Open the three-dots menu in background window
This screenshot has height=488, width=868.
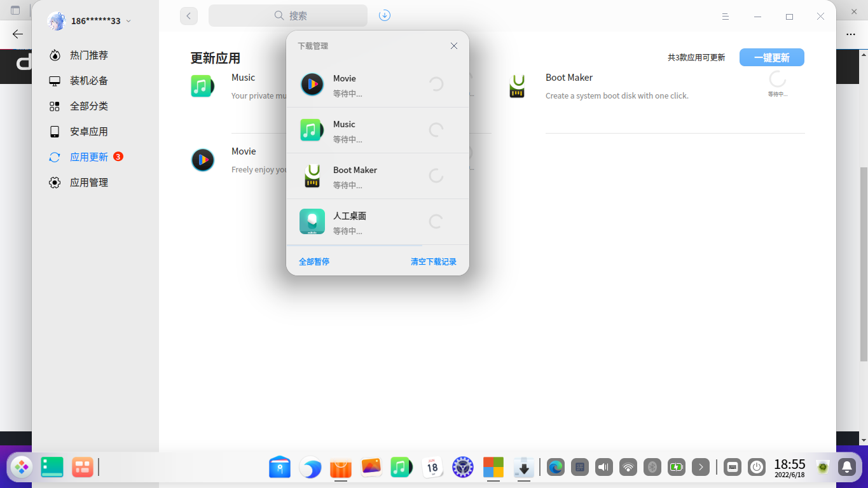pos(851,34)
